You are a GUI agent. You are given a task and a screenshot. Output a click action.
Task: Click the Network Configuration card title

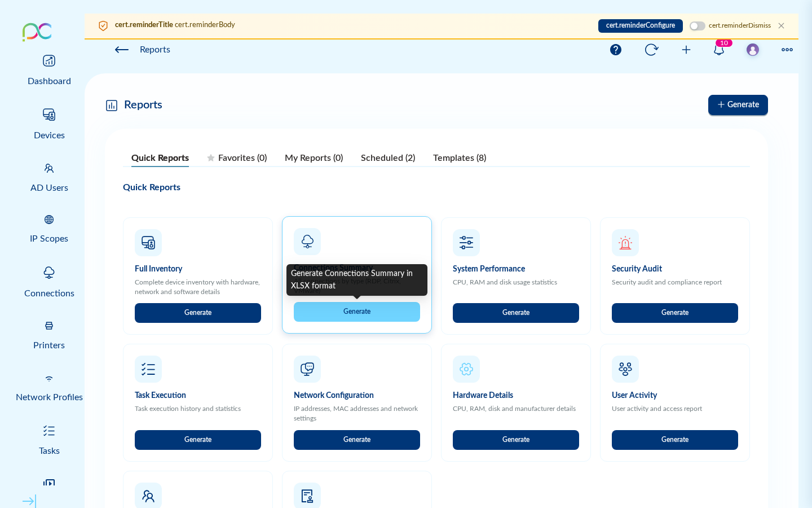334,395
